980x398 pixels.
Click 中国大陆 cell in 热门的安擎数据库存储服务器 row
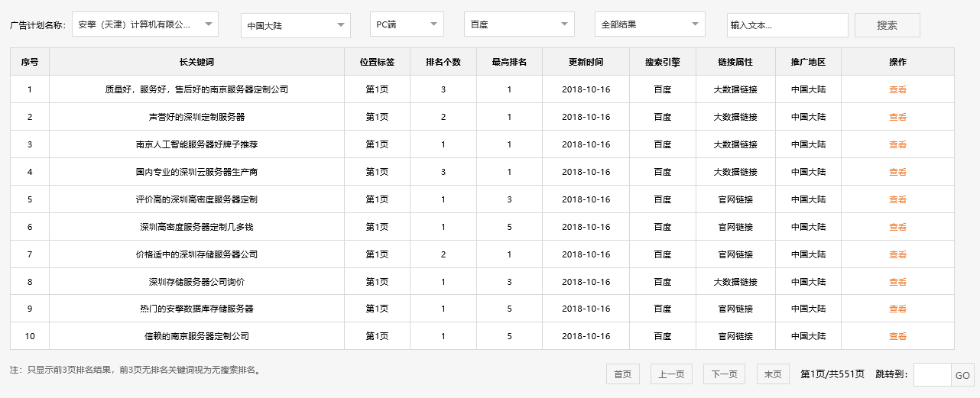[808, 309]
